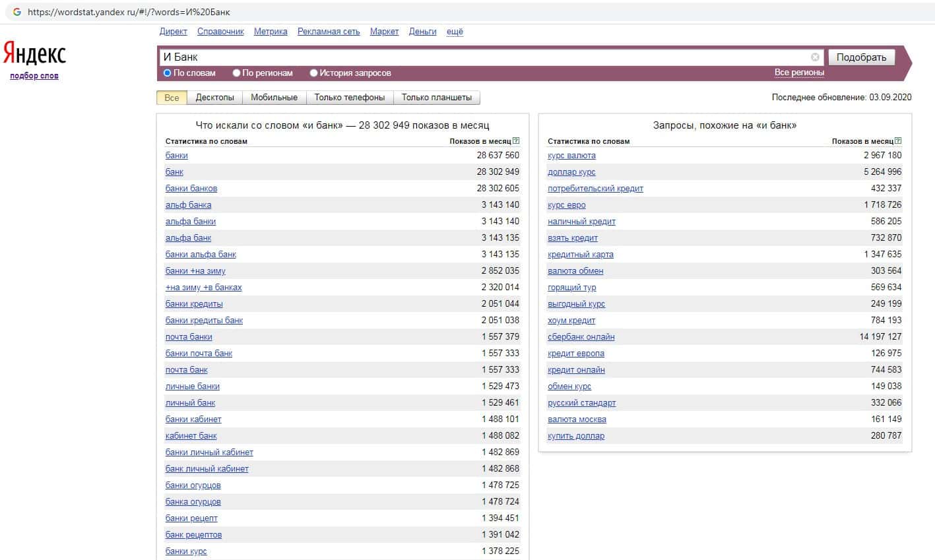935x560 pixels.
Task: Open the 'Только телефоны' tab
Action: coord(349,98)
